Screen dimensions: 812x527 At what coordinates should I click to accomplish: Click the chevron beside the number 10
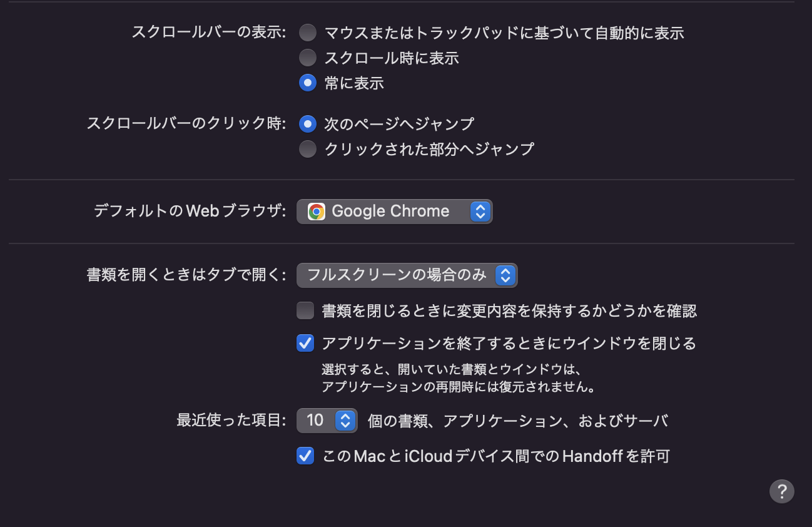(345, 420)
